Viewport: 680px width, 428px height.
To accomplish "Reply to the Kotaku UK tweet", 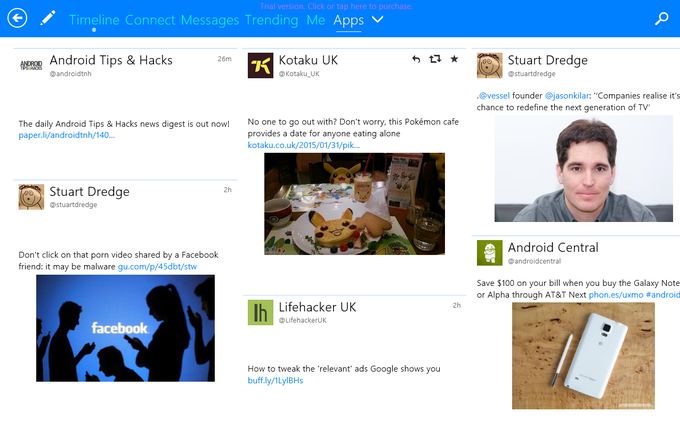I will (x=416, y=59).
